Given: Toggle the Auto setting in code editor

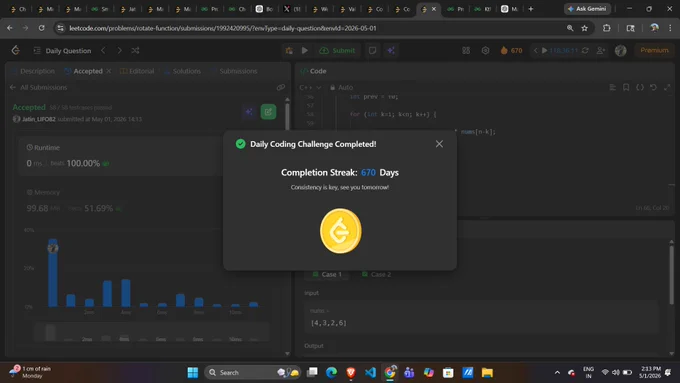Looking at the screenshot, I should [341, 87].
